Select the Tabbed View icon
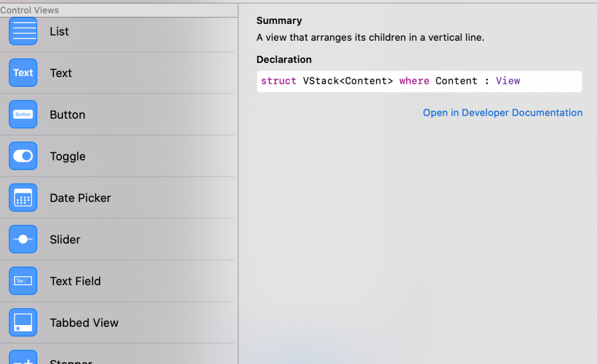 [23, 323]
